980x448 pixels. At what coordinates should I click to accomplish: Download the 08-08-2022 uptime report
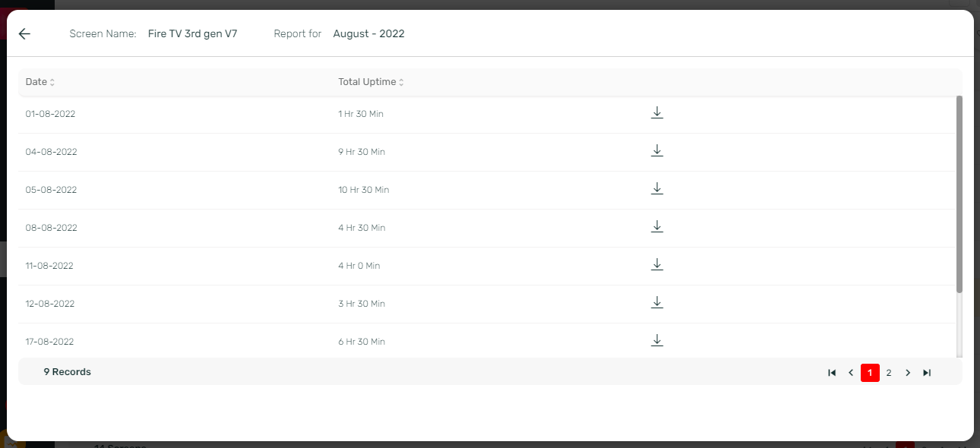pyautogui.click(x=657, y=227)
